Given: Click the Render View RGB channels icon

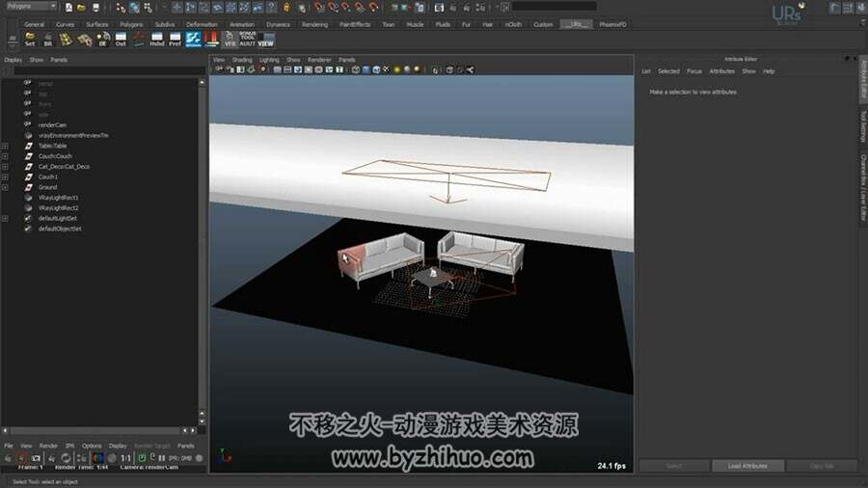Looking at the screenshot, I should pos(98,458).
